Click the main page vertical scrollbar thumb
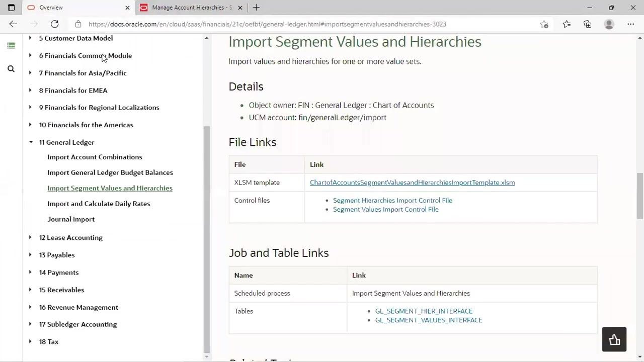This screenshot has height=362, width=644. 640,196
